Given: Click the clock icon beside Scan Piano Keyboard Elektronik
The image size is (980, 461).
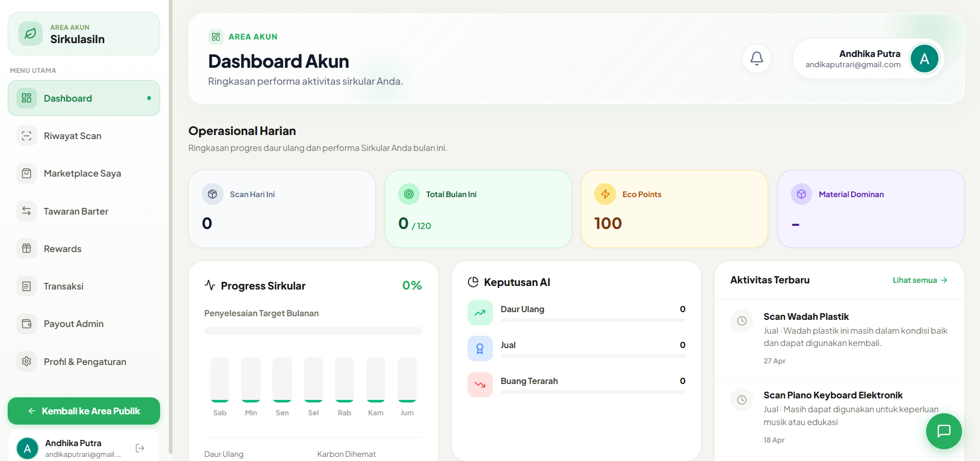Looking at the screenshot, I should 742,400.
